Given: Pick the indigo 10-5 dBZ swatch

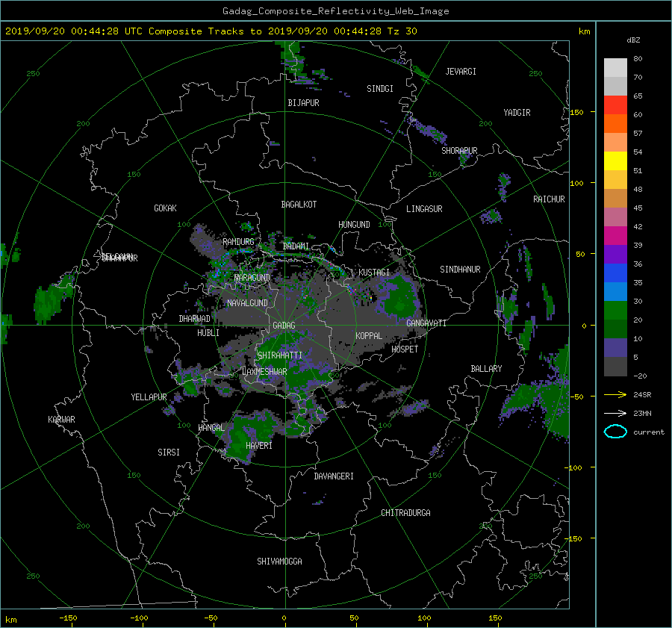Looking at the screenshot, I should pyautogui.click(x=615, y=348).
